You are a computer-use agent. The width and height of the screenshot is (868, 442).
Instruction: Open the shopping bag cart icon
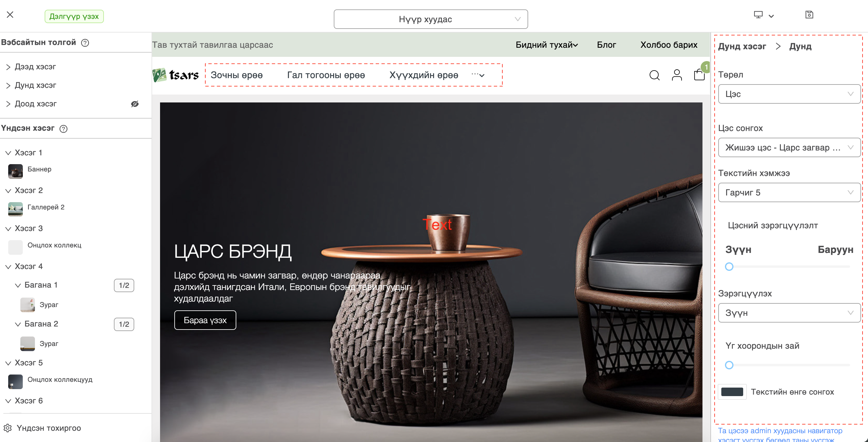click(x=699, y=74)
